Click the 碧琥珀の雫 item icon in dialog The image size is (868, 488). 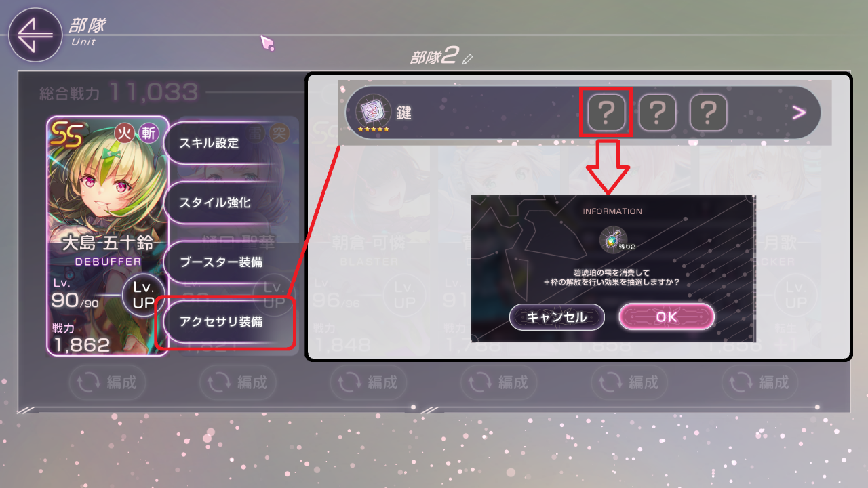coord(612,239)
